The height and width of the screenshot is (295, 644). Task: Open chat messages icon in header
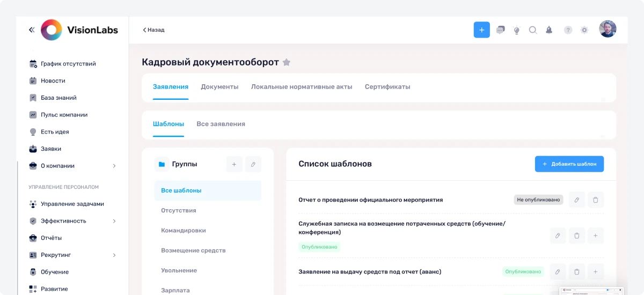[500, 30]
